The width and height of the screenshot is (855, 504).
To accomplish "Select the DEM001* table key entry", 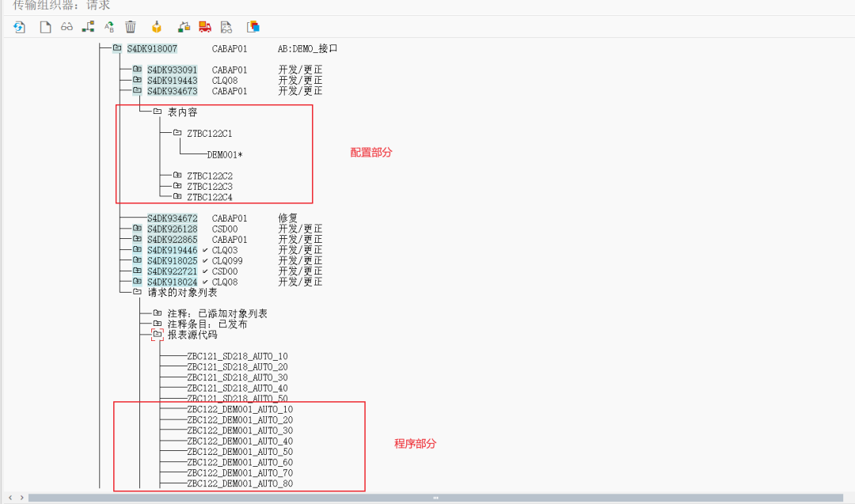I will 225,155.
